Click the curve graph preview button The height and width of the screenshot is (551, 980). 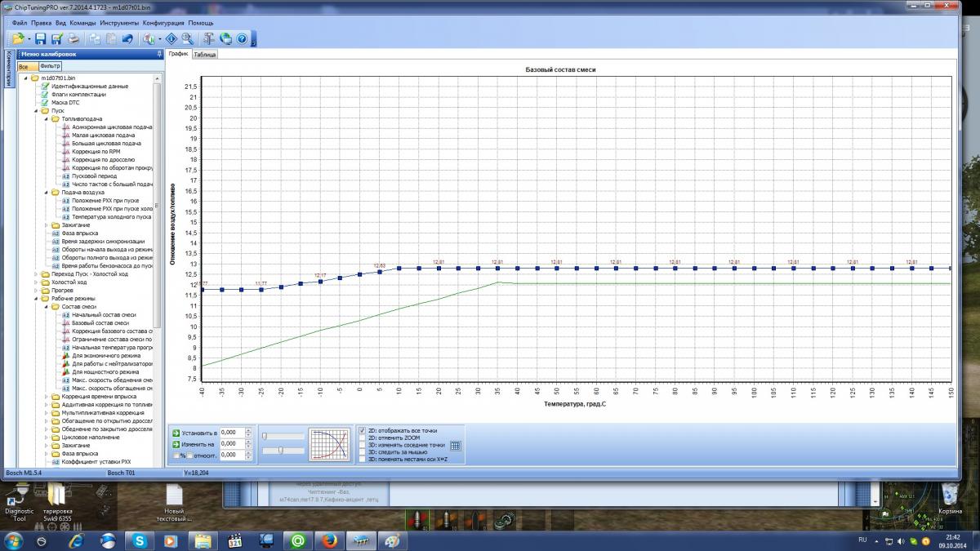pos(328,446)
